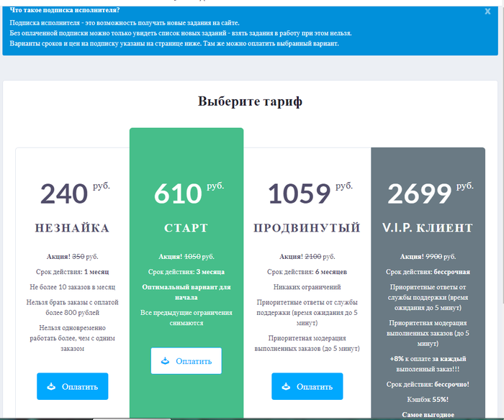Click the pay icon in the Незнайка card

(x=51, y=386)
